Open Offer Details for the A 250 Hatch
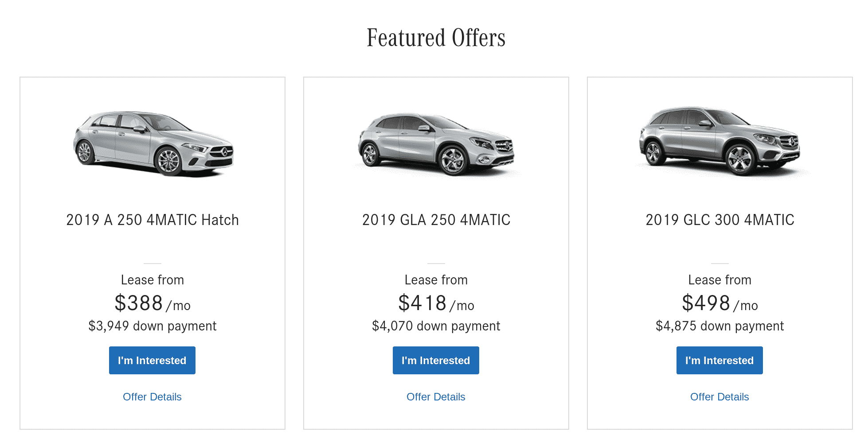The width and height of the screenshot is (868, 435). [152, 397]
